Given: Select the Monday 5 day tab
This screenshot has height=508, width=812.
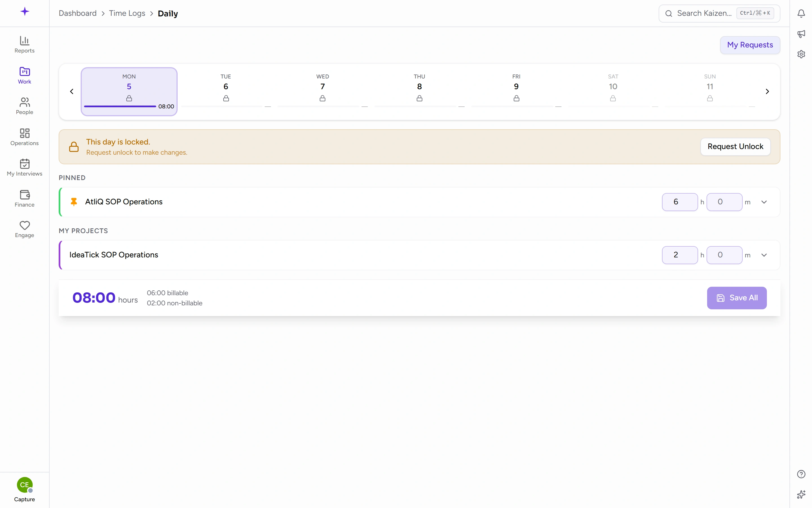Looking at the screenshot, I should (129, 91).
